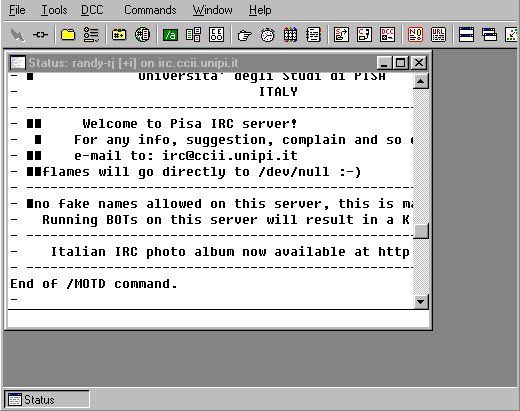Click the Timer clock icon
This screenshot has width=520, height=411.
click(267, 35)
